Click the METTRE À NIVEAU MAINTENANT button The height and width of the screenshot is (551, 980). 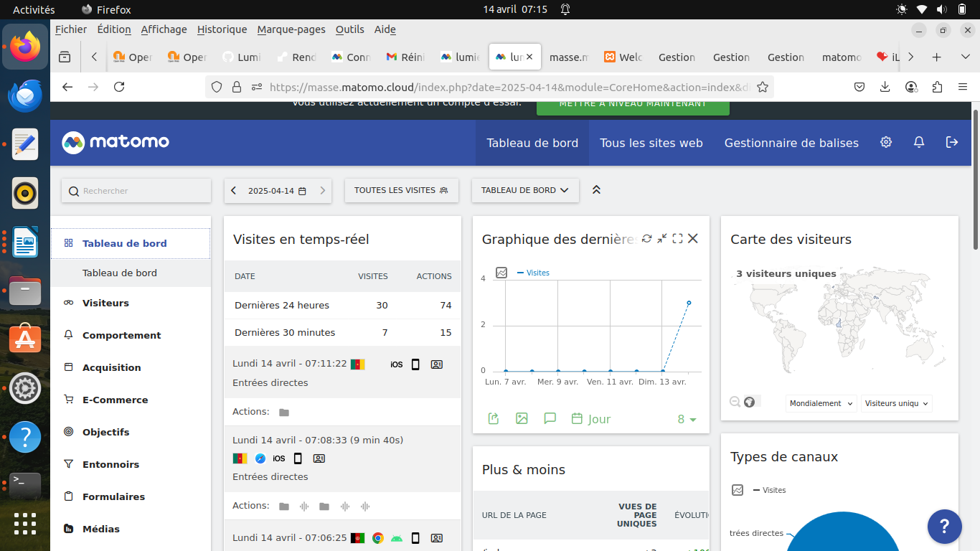pos(633,105)
